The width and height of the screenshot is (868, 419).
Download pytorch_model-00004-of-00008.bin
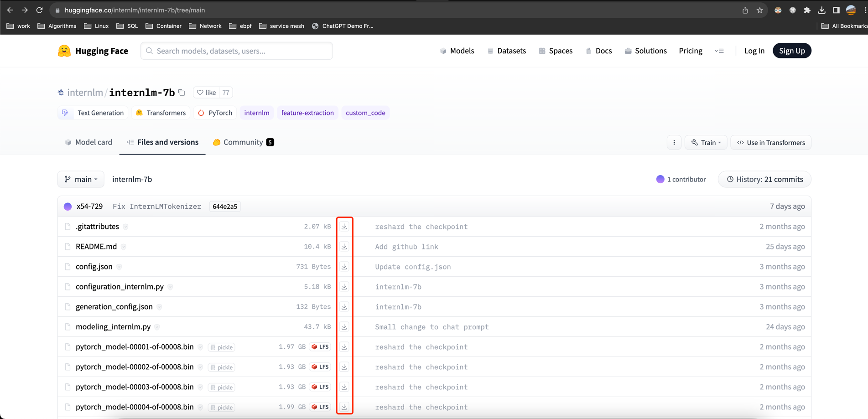344,407
